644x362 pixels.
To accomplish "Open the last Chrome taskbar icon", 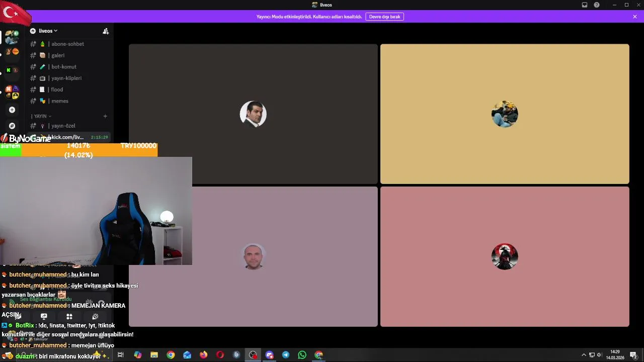I will pos(319,355).
